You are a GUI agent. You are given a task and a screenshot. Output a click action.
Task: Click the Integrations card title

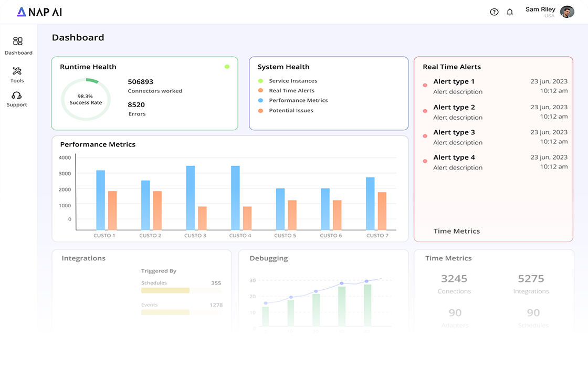pos(83,258)
